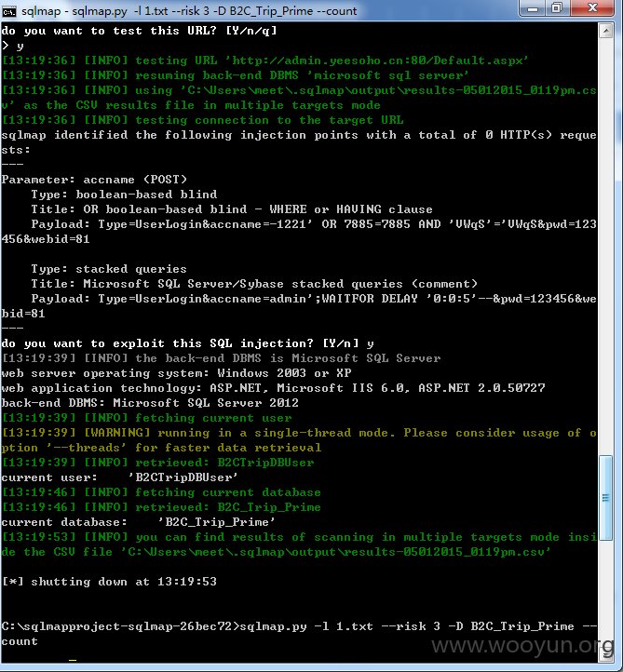Click 'Title: OR boolean-based blind' line
The image size is (623, 672).
(232, 209)
